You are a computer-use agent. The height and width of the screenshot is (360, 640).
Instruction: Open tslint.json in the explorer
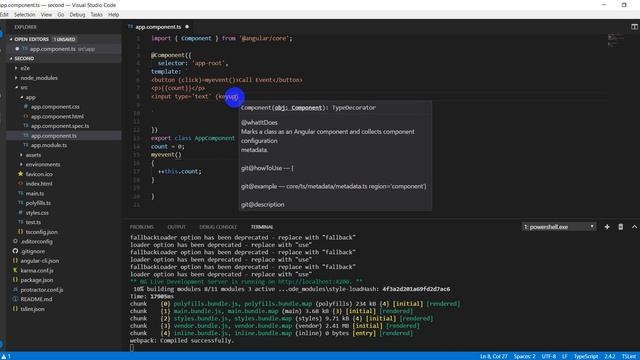(33, 309)
